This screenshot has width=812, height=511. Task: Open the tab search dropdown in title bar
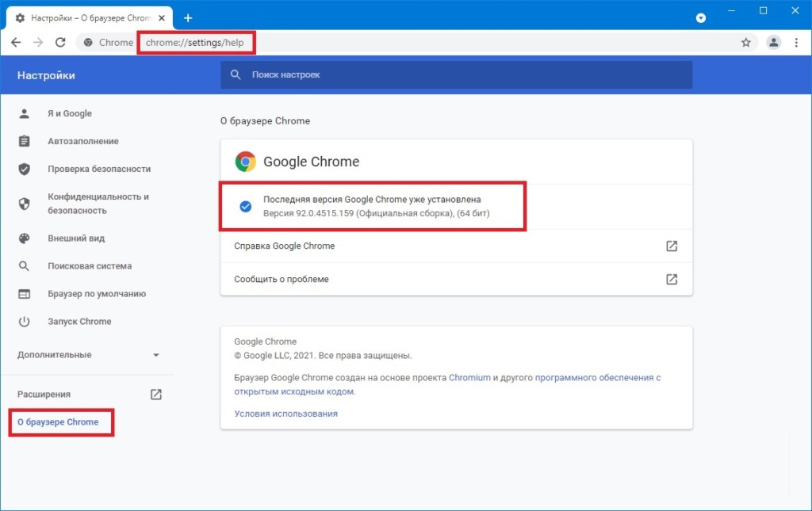(701, 18)
